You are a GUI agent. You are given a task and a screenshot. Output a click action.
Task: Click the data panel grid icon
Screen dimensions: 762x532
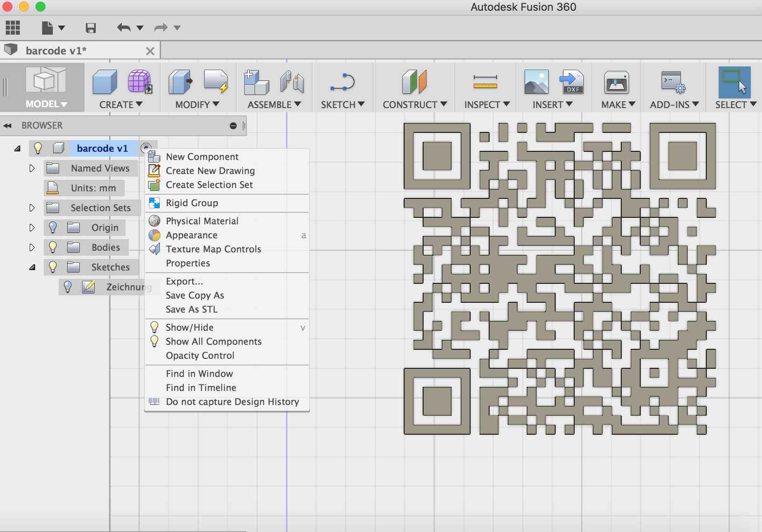pos(12,28)
